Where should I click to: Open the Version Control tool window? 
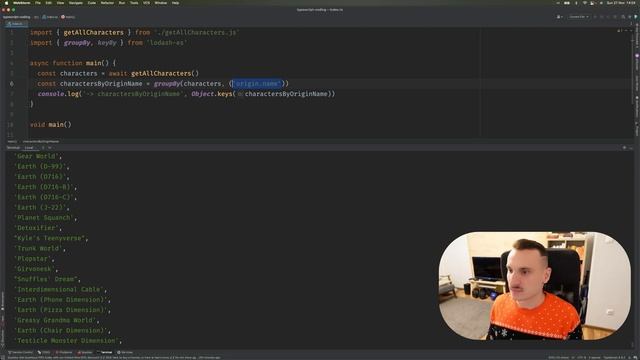(x=21, y=352)
